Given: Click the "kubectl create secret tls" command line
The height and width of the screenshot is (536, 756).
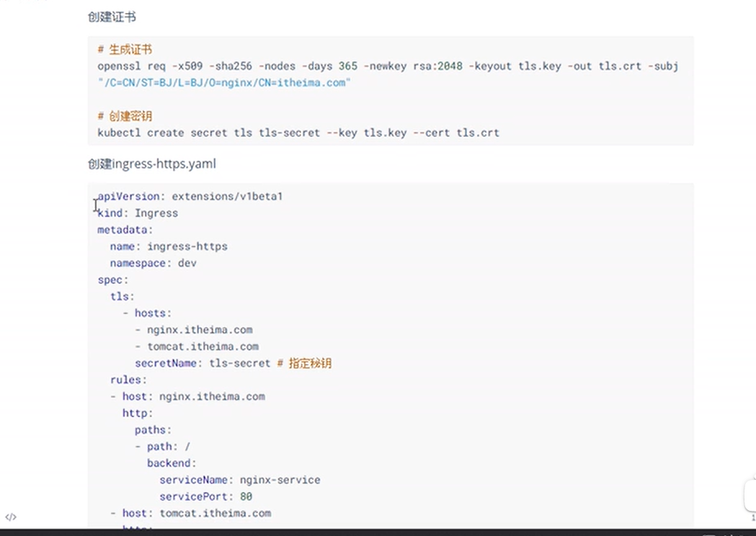Looking at the screenshot, I should [x=298, y=133].
